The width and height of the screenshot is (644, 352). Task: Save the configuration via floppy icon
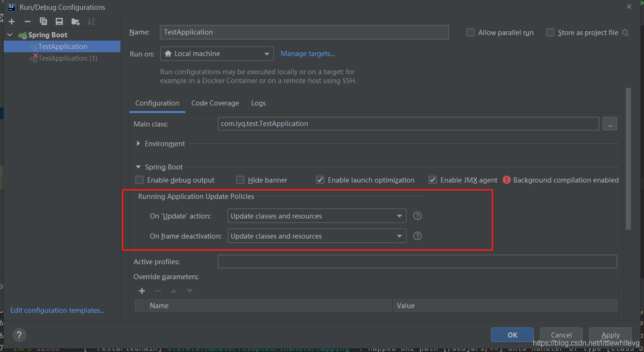pyautogui.click(x=59, y=21)
